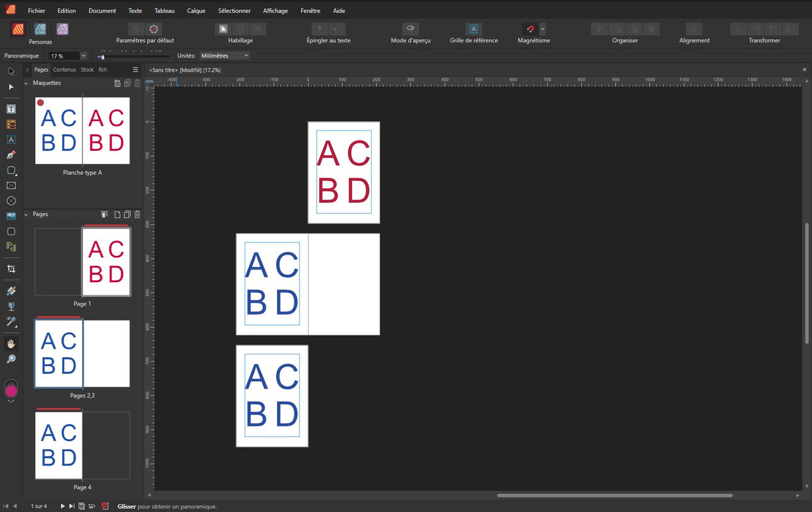Image resolution: width=812 pixels, height=512 pixels.
Task: Open Paramètres par défaut gear icon
Action: point(154,29)
